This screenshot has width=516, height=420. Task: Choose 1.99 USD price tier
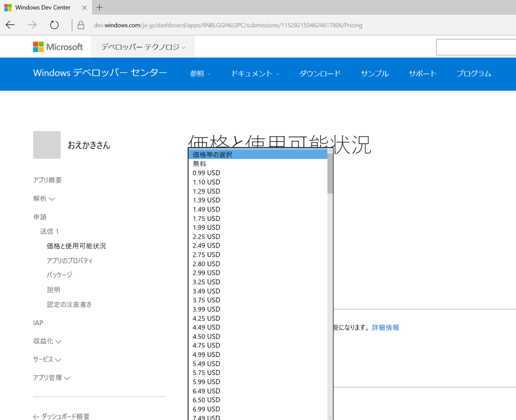[258, 227]
